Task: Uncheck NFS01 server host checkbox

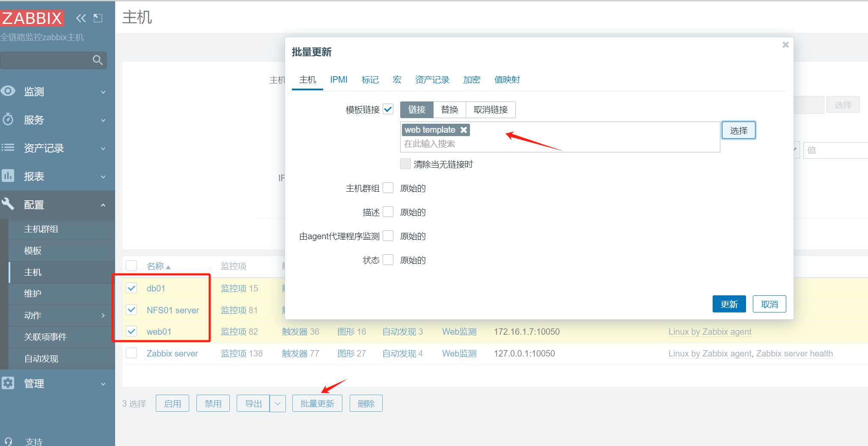Action: (131, 310)
